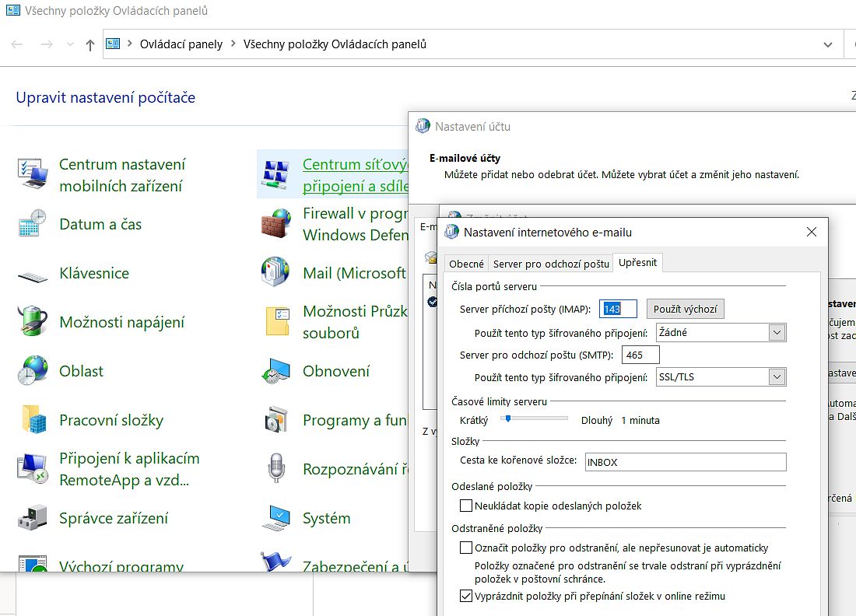Image resolution: width=856 pixels, height=616 pixels.
Task: Open Centrum nastavení mobilních zařízení icon
Action: 33,175
